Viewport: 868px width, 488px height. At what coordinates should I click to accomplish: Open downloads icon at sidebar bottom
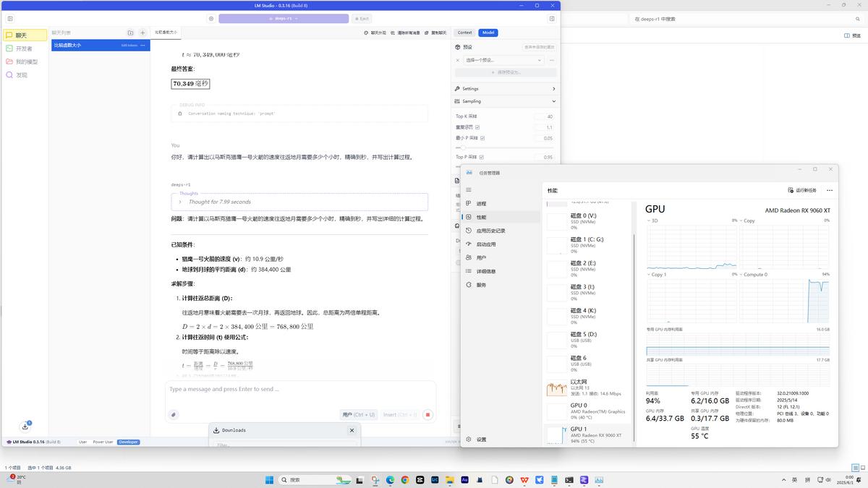point(25,426)
